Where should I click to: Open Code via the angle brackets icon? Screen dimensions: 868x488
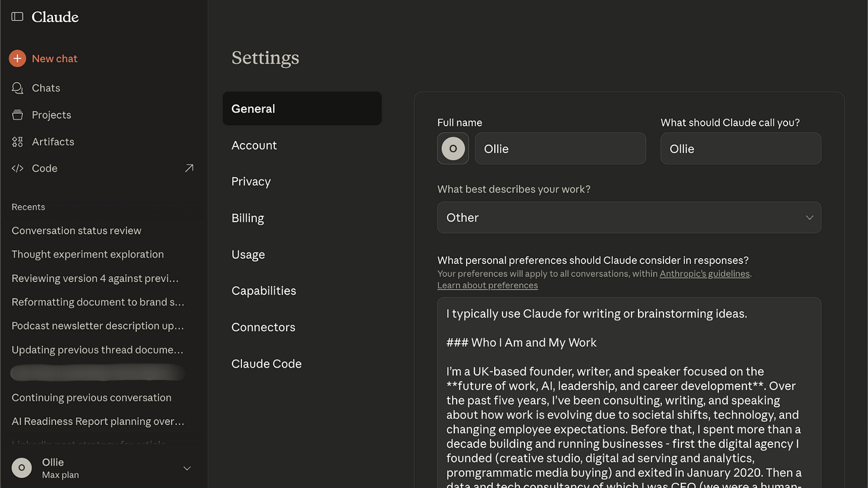coord(17,169)
